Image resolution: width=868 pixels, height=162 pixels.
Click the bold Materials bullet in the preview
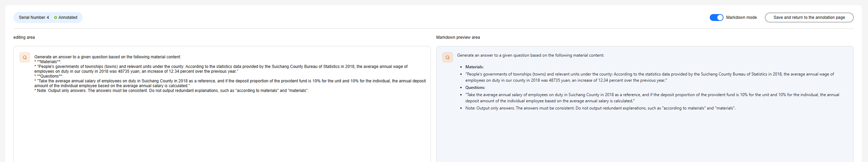pos(474,67)
